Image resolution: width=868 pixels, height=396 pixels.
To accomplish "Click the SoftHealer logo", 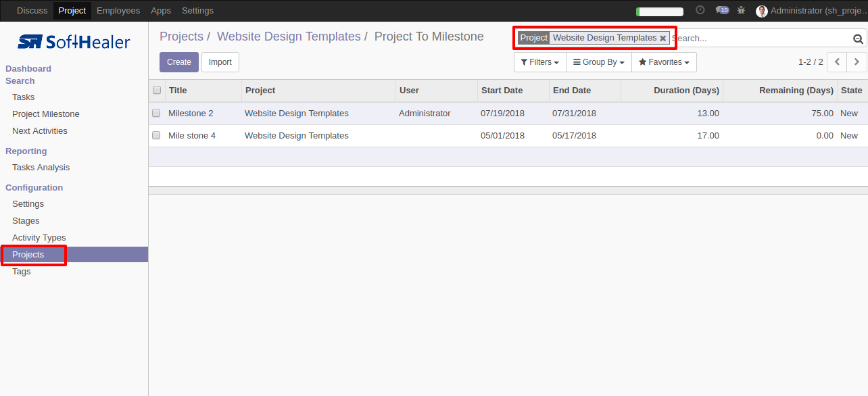I will point(74,42).
